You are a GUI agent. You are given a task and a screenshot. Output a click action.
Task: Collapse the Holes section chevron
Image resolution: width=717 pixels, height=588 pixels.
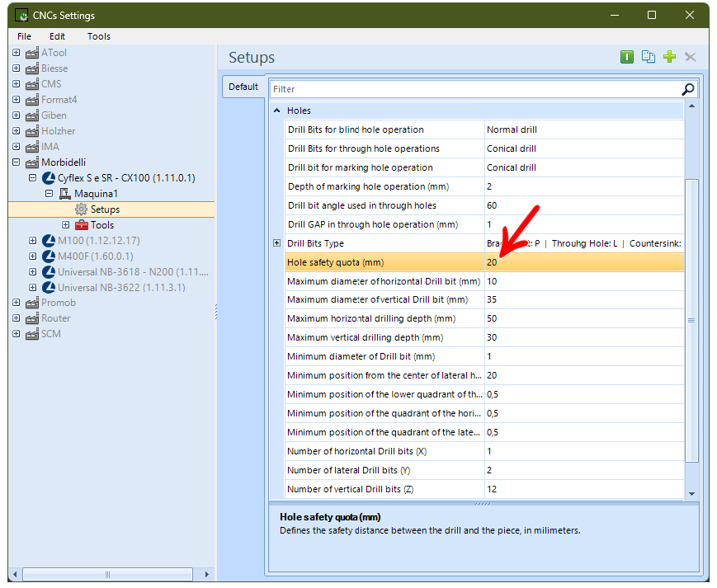[276, 111]
